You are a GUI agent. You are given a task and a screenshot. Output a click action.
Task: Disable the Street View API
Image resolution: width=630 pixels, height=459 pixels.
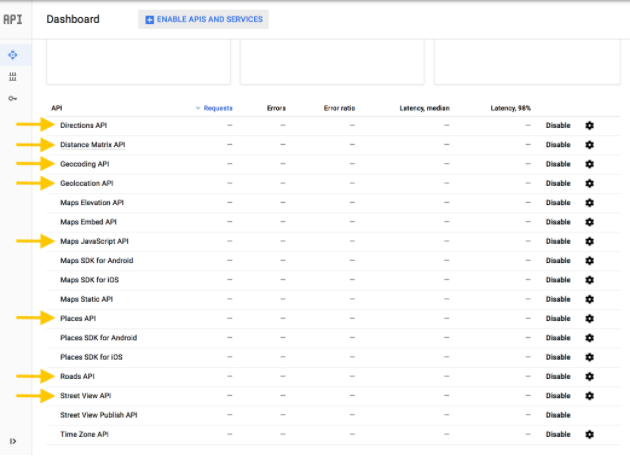point(558,395)
